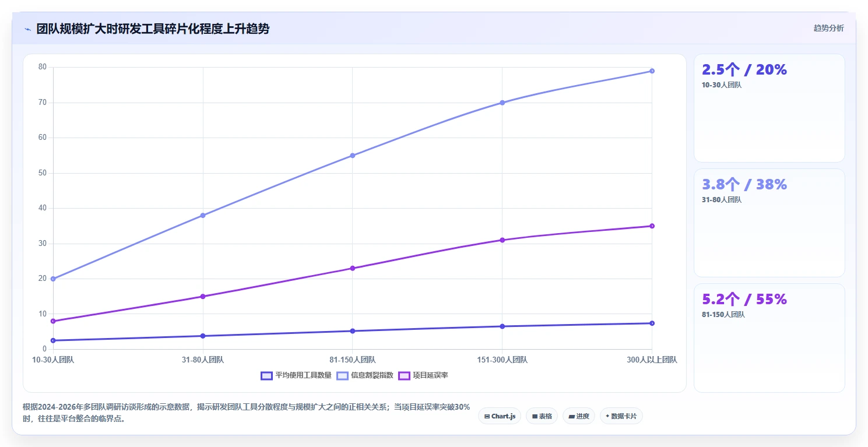The width and height of the screenshot is (868, 447).
Task: Click the Chart.js tag
Action: click(500, 416)
